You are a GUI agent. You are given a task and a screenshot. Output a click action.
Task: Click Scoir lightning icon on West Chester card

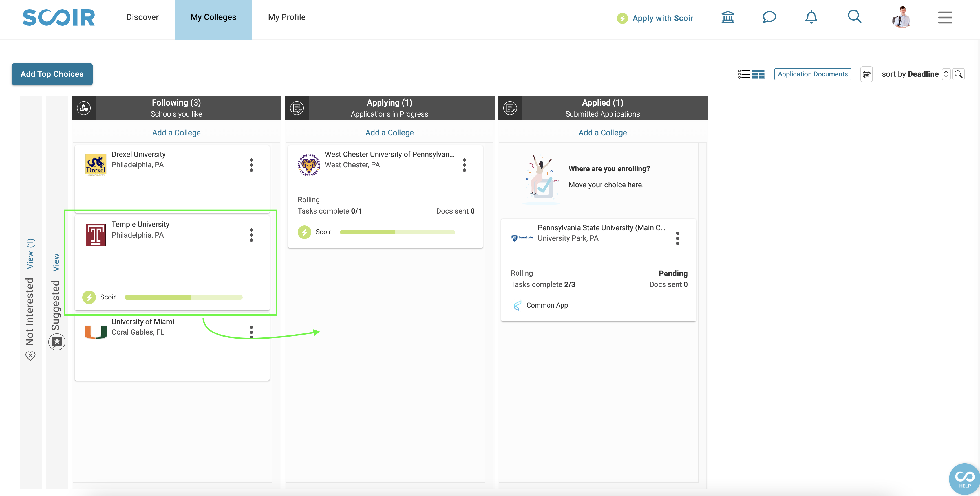(x=304, y=232)
